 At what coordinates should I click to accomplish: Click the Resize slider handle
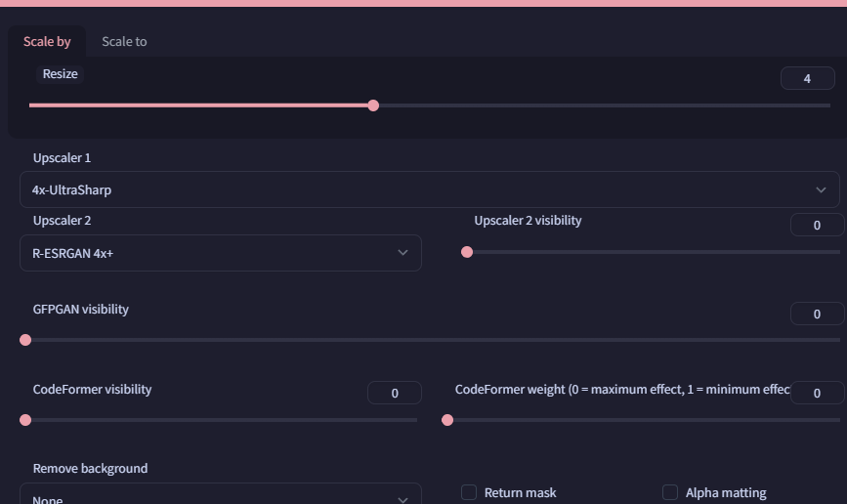373,105
